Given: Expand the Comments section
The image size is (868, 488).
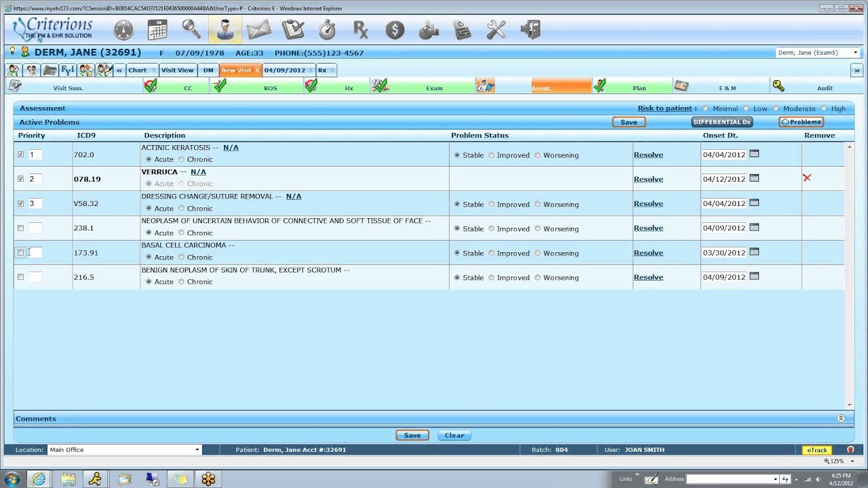Looking at the screenshot, I should tap(841, 418).
